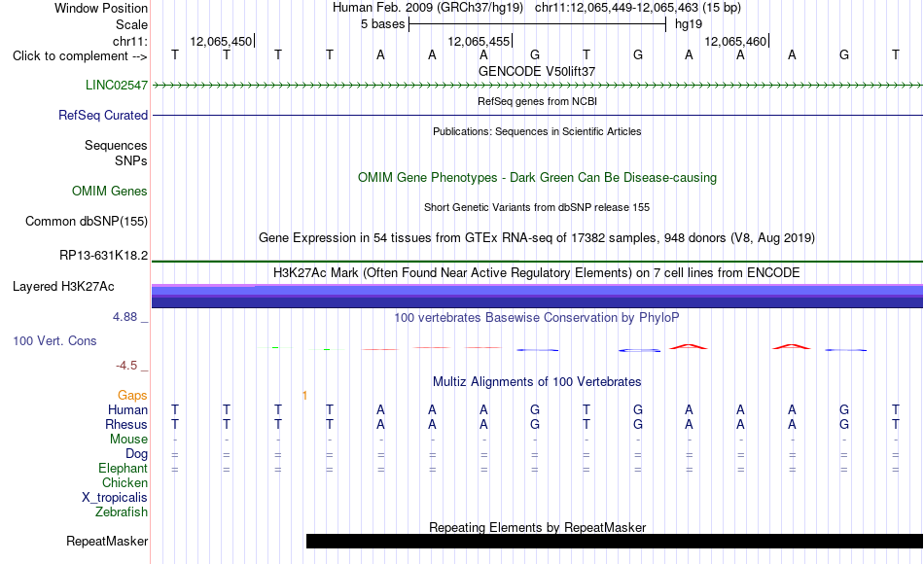The width and height of the screenshot is (924, 564).
Task: Click the dark green RP13-631K18.2 GTEx line
Action: pyautogui.click(x=537, y=261)
